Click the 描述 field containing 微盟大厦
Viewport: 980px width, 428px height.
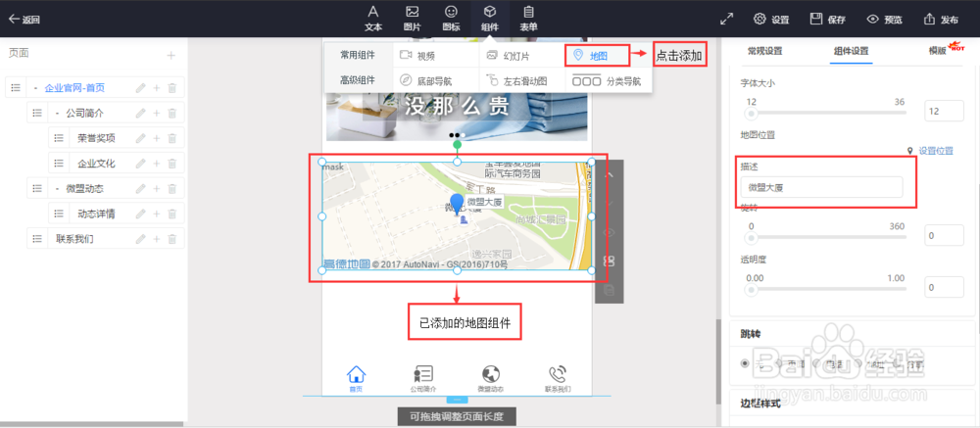tap(821, 187)
